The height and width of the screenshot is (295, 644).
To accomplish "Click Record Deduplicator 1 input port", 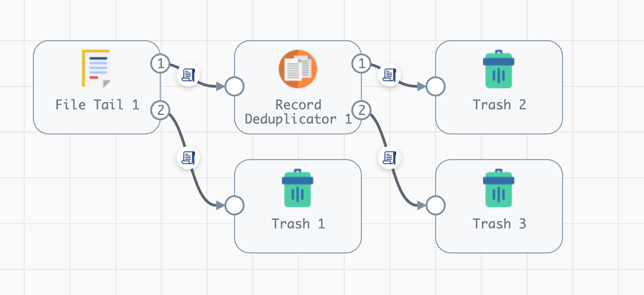I will pyautogui.click(x=235, y=86).
